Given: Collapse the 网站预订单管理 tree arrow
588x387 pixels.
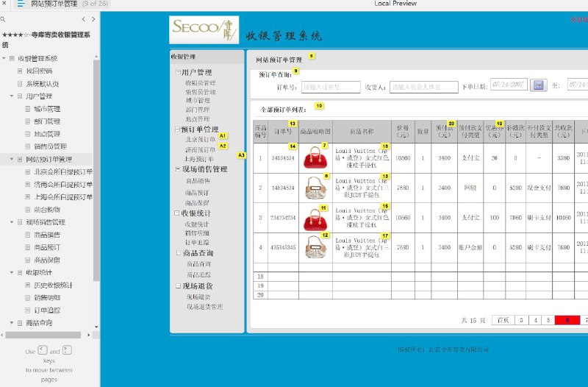Looking at the screenshot, I should 12,160.
